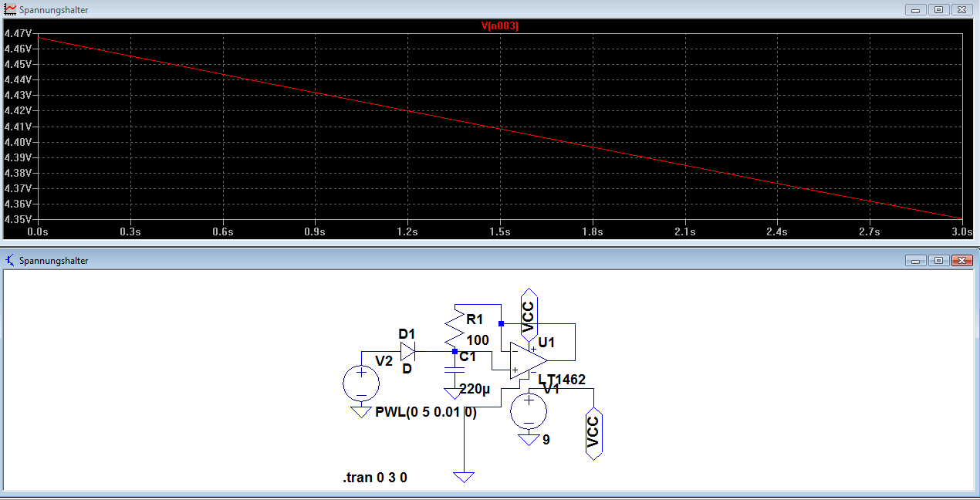This screenshot has width=980, height=500.
Task: Click the ground symbol under V1
Action: pyautogui.click(x=529, y=439)
